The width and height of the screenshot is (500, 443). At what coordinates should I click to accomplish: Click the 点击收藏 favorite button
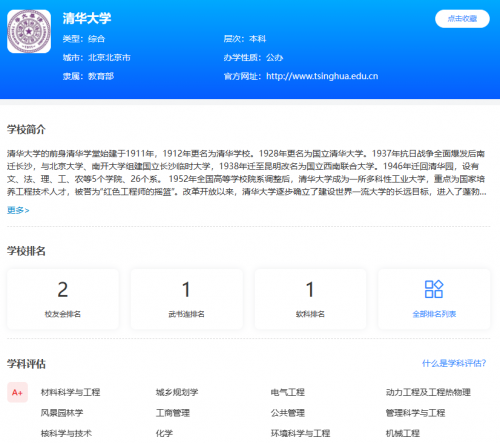pyautogui.click(x=462, y=19)
